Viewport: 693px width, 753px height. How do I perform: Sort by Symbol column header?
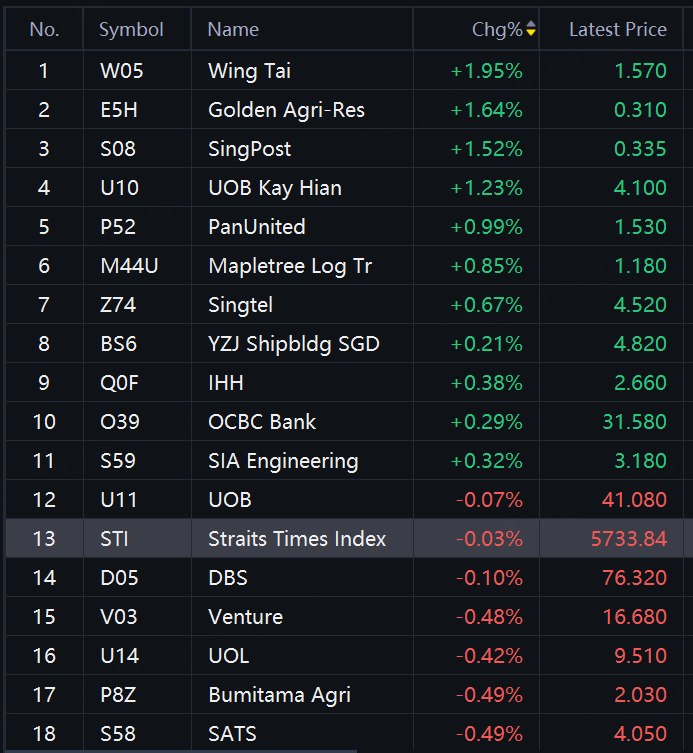(x=131, y=30)
